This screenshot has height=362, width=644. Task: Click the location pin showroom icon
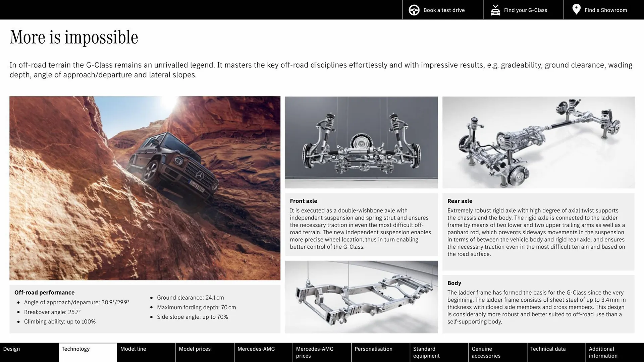[576, 9]
